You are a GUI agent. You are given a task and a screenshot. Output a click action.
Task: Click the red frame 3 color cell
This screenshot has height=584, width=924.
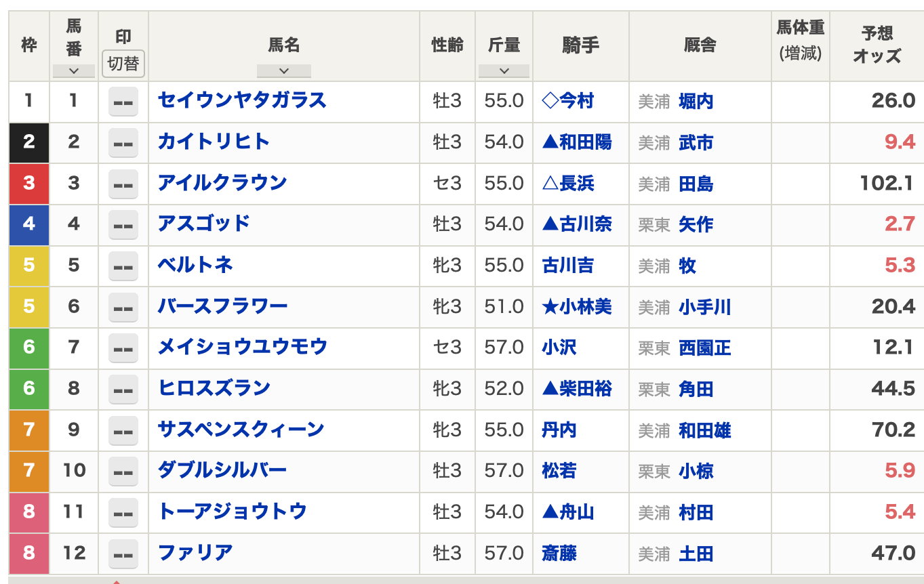[x=28, y=184]
